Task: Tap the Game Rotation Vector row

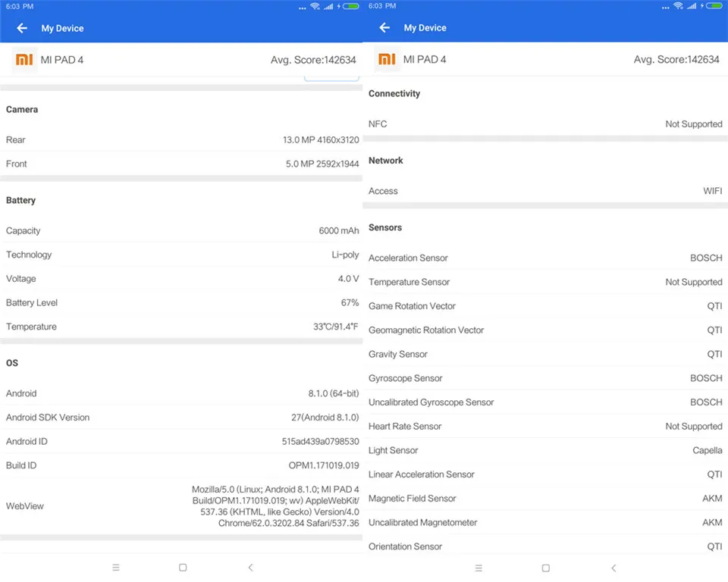Action: pos(545,306)
